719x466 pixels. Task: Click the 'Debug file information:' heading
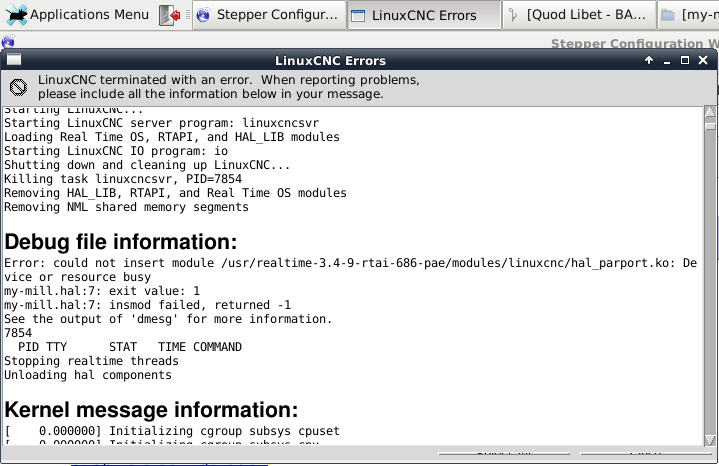coord(121,242)
